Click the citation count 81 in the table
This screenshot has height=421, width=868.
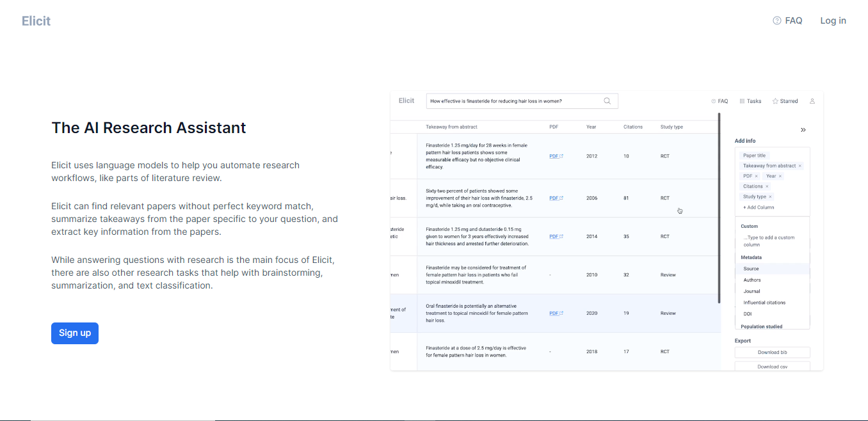coord(626,198)
